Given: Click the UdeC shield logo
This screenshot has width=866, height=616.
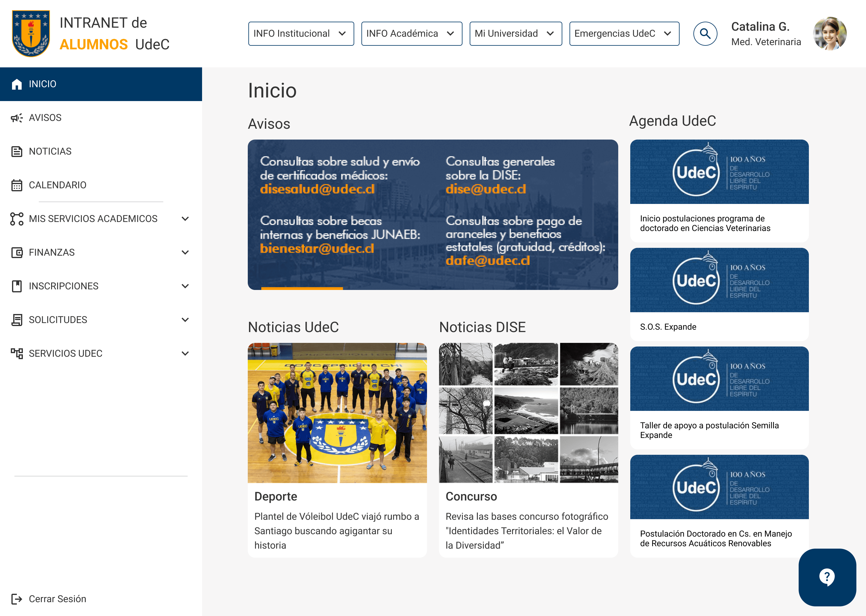Looking at the screenshot, I should (x=31, y=33).
